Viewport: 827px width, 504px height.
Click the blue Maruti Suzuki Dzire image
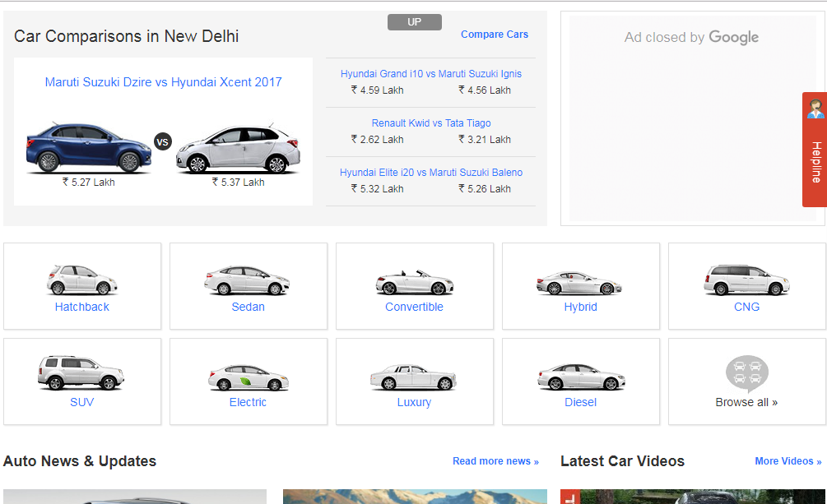[89, 148]
